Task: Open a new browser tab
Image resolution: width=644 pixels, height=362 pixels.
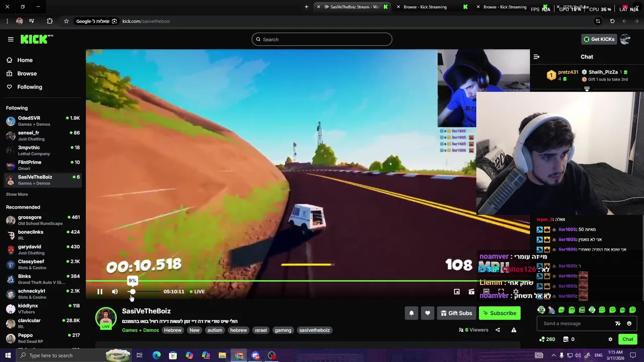Action: pos(306,7)
